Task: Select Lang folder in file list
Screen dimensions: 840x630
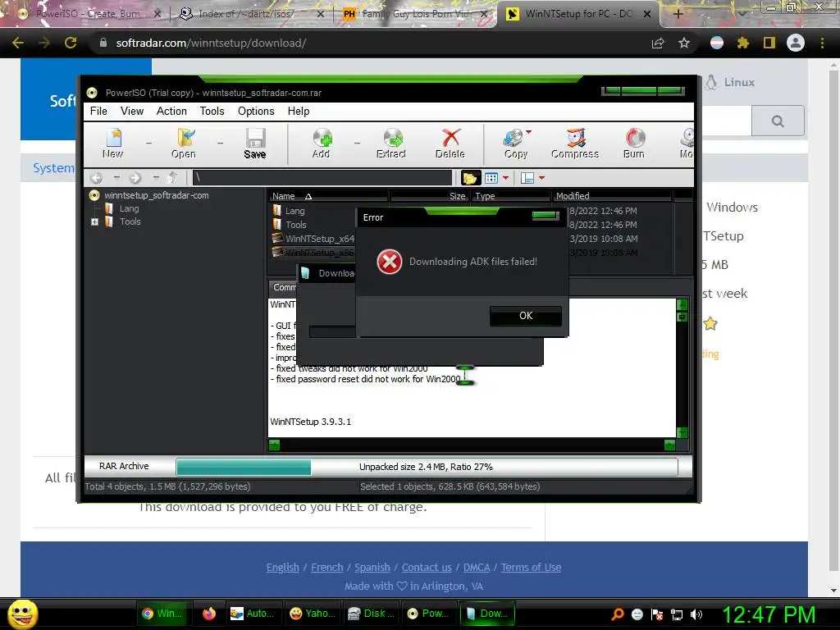Action: coord(295,211)
